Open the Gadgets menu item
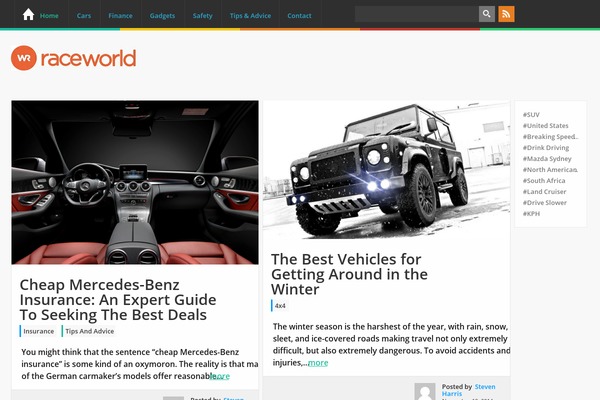Viewport: 600px width, 400px height. tap(162, 16)
